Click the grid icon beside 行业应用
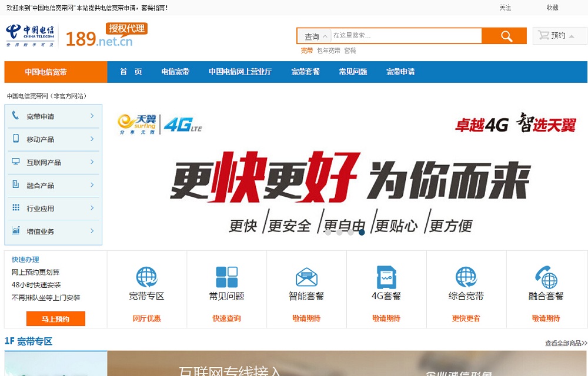The image size is (588, 376). pos(16,207)
